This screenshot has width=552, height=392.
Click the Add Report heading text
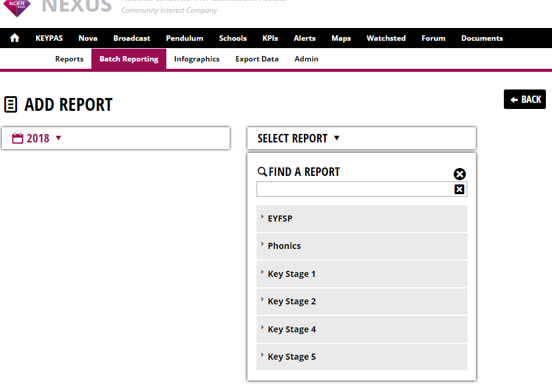[x=68, y=105]
